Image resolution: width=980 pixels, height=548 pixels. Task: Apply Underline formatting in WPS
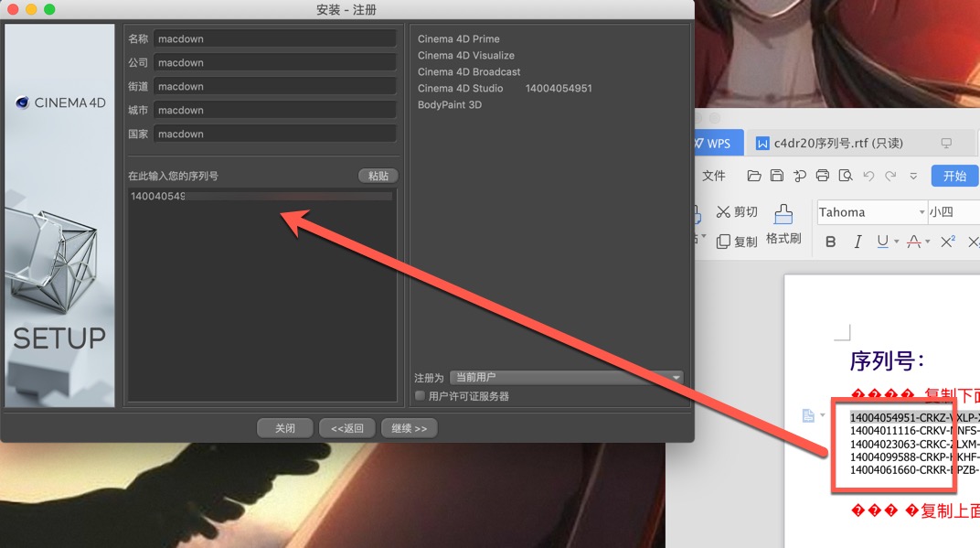(882, 242)
